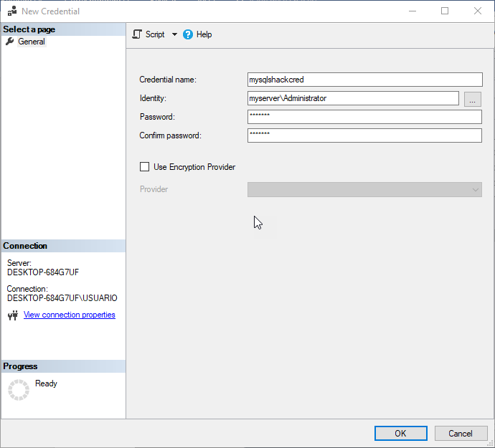This screenshot has width=495, height=448.
Task: Open View connection properties link
Action: point(70,315)
